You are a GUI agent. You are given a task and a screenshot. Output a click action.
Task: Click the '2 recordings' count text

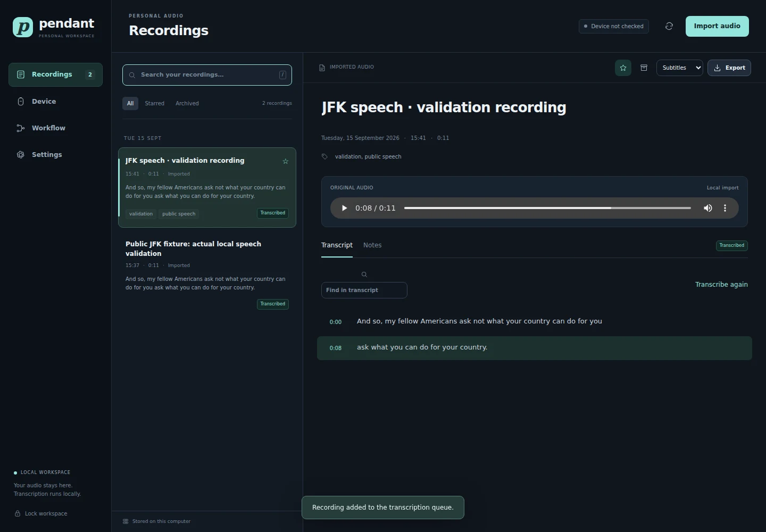pos(277,103)
